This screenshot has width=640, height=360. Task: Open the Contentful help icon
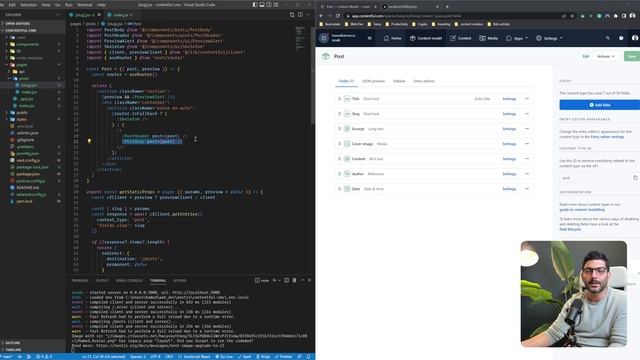click(x=621, y=38)
